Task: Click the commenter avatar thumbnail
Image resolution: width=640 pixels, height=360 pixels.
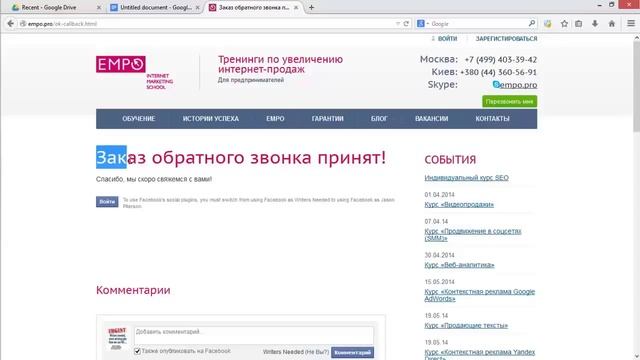Action: point(117,338)
